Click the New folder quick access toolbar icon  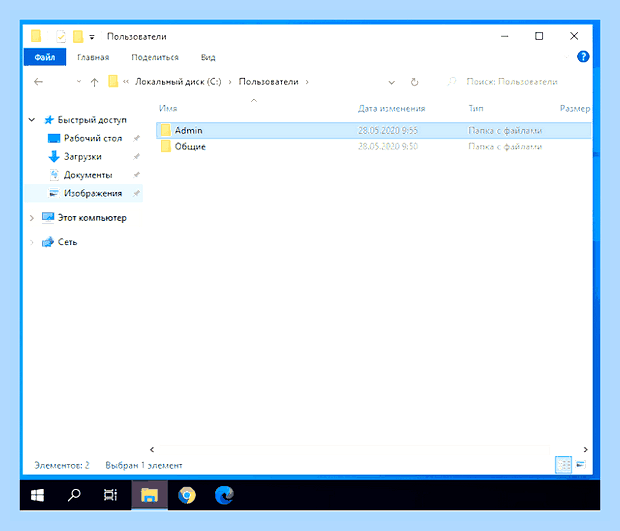coord(78,36)
